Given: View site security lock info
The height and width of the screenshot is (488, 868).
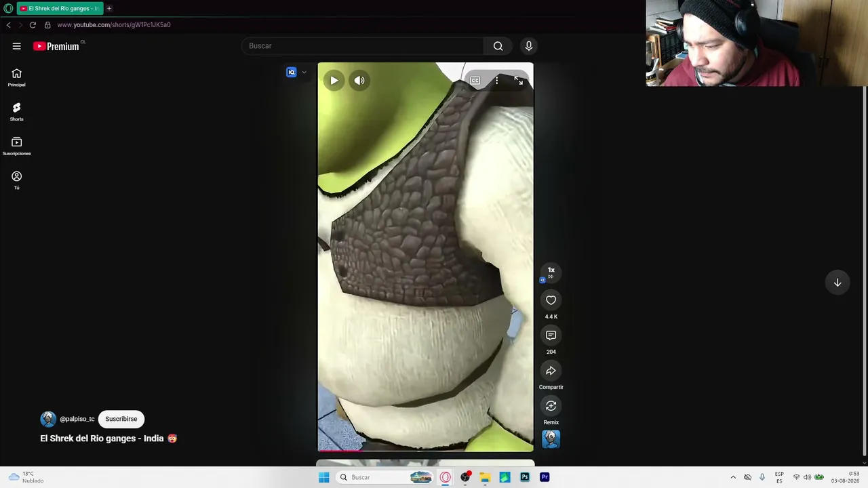Looking at the screenshot, I should click(47, 25).
